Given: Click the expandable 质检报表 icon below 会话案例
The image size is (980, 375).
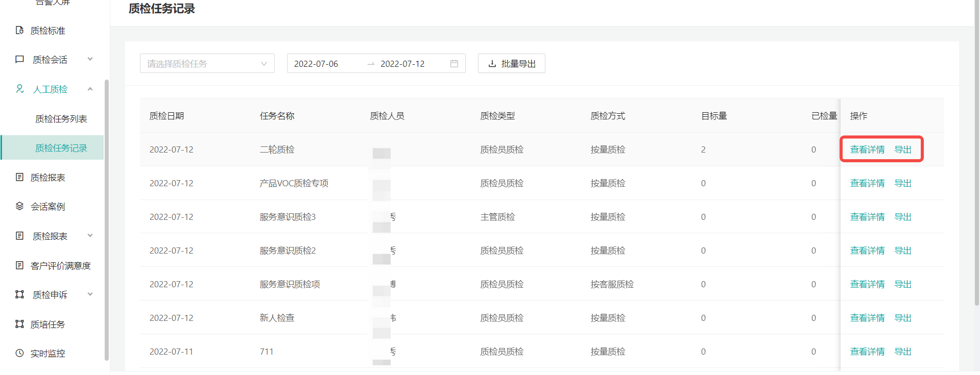Looking at the screenshot, I should [20, 236].
